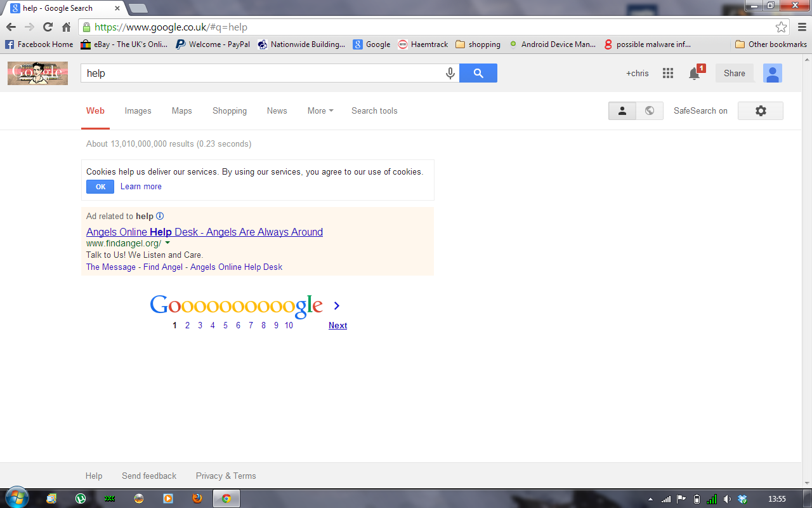Open the Facebook Home bookmark
The width and height of the screenshot is (812, 508).
(39, 44)
